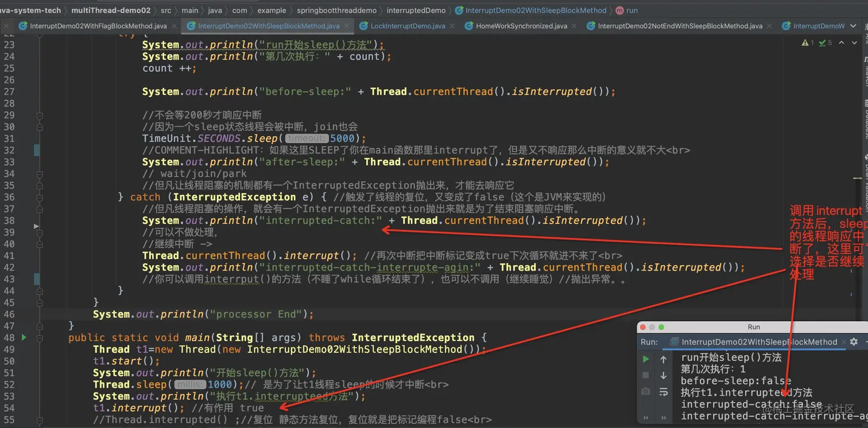Screen dimensions: 868x428
Task: Collapse the main method fold marker at line 48
Action: (40, 337)
